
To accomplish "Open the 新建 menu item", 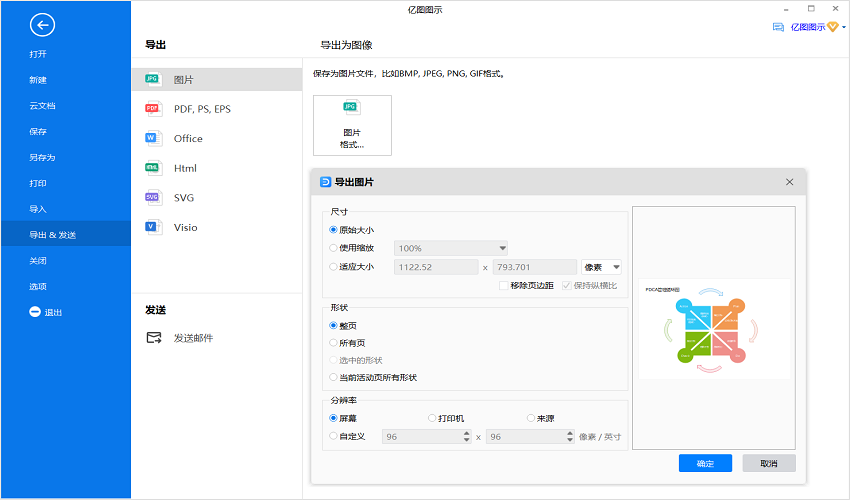I will coord(38,80).
